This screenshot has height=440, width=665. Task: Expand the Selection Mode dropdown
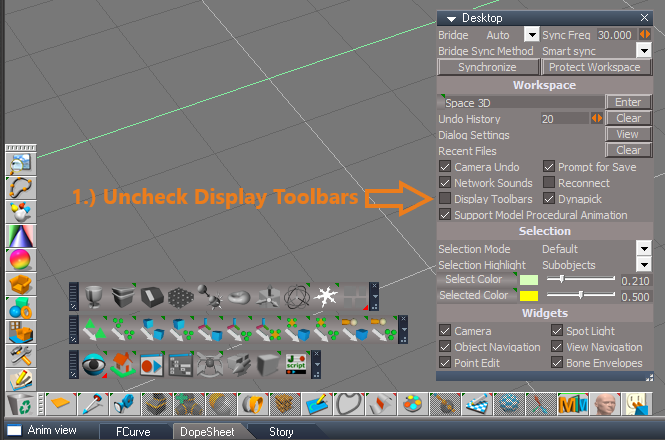[644, 249]
